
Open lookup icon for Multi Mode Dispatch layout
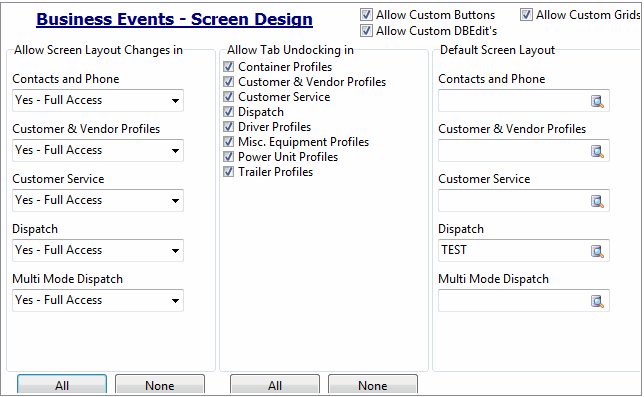click(597, 301)
